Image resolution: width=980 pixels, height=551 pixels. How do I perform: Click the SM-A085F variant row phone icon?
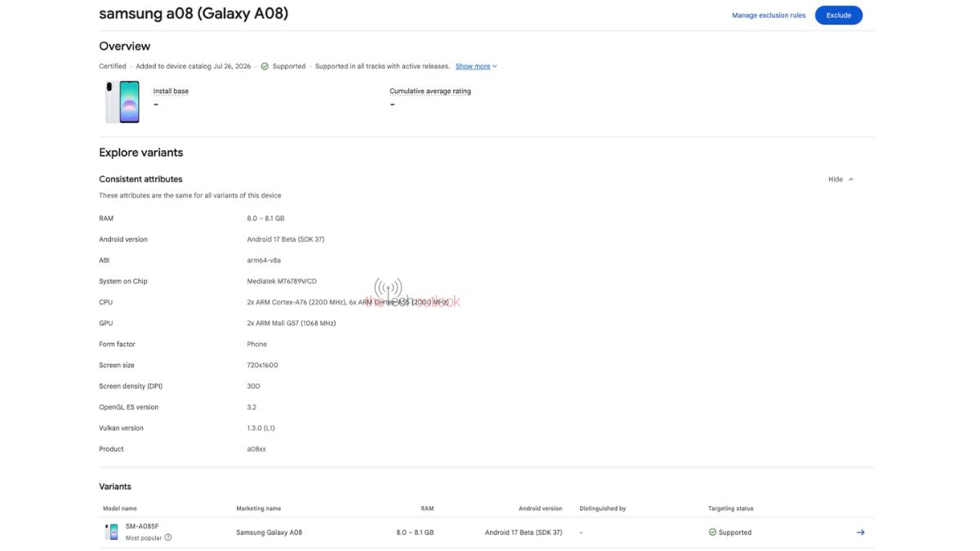tap(111, 532)
